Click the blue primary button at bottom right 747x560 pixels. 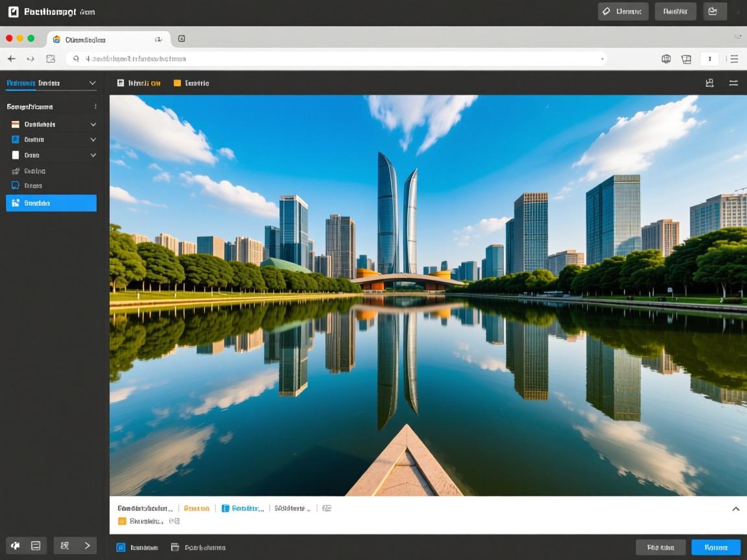pos(715,547)
